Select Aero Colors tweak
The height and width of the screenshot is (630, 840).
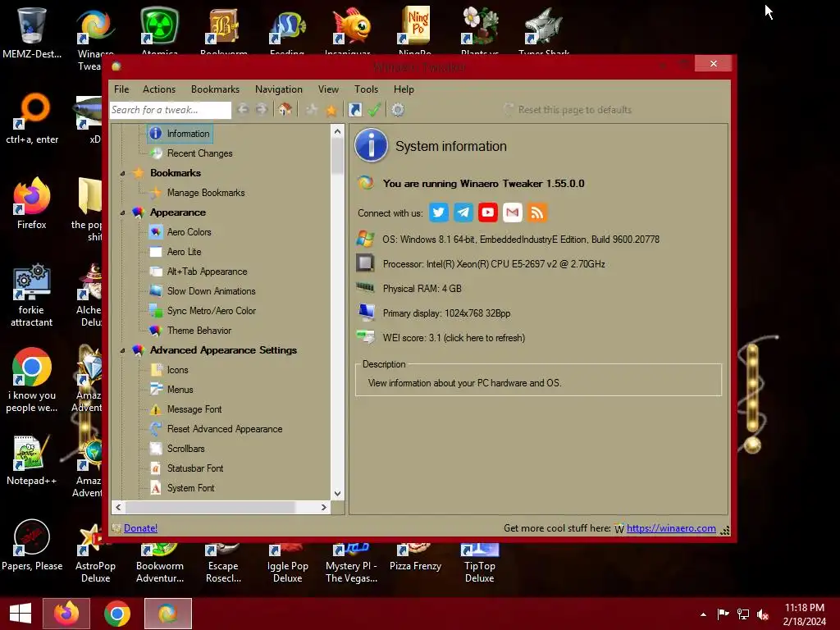tap(189, 232)
